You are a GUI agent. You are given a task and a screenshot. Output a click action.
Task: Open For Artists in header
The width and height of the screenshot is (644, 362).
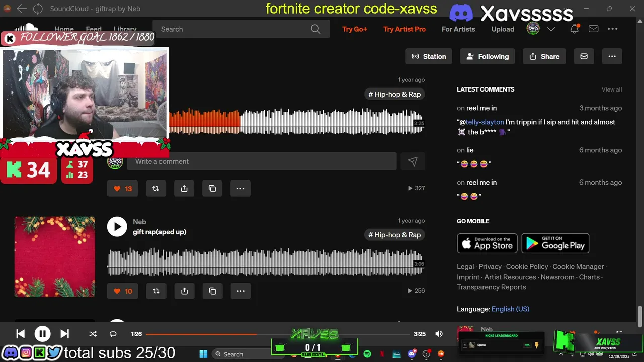[x=458, y=29]
